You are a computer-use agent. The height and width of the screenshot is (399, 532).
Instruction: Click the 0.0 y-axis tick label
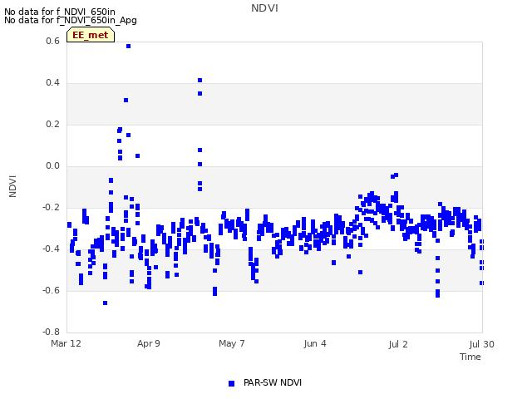click(52, 166)
